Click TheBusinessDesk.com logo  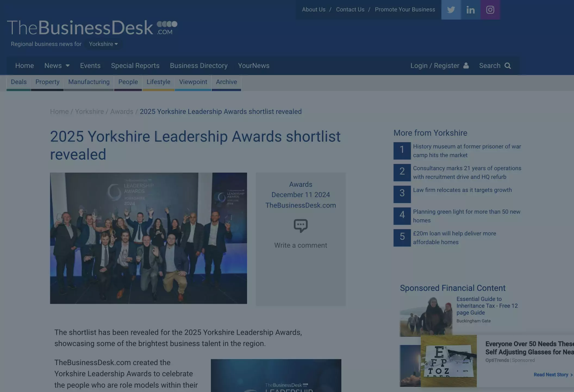pos(92,27)
